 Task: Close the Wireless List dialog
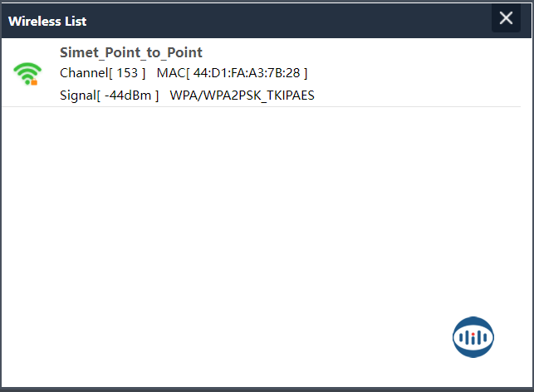(506, 18)
